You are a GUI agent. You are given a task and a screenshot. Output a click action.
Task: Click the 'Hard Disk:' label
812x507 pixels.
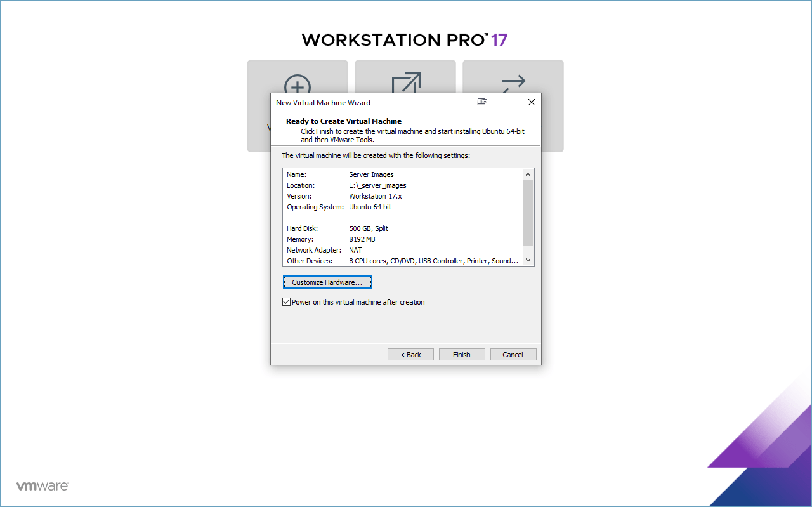click(x=302, y=228)
